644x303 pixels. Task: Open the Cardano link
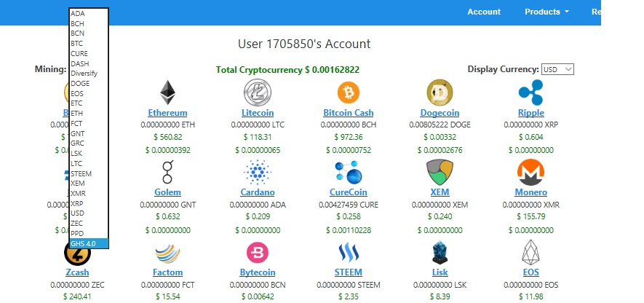coord(258,192)
